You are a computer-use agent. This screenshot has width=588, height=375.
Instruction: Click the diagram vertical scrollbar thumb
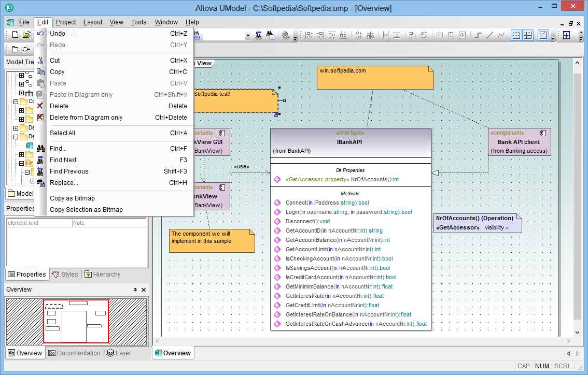(578, 197)
